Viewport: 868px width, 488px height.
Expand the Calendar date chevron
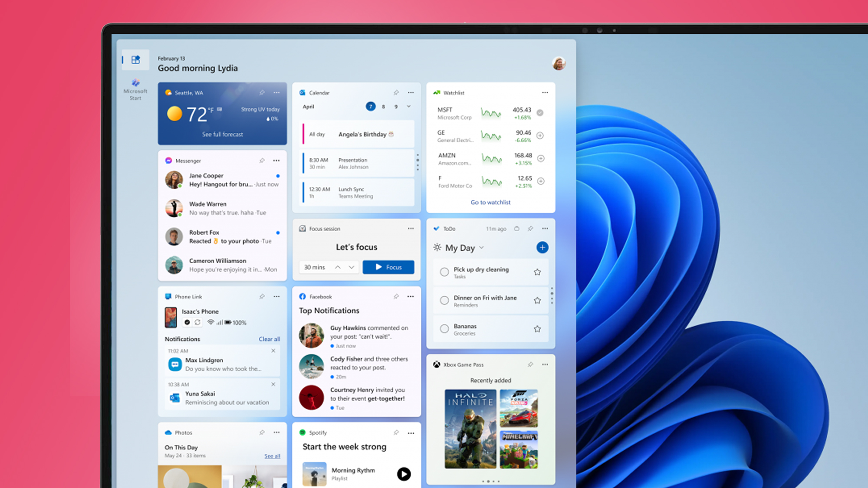click(409, 106)
